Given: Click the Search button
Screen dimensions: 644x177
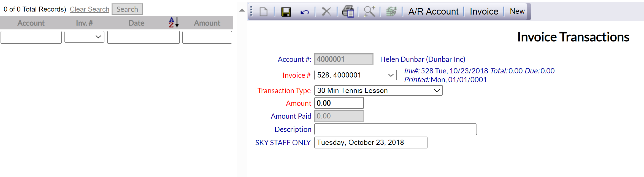Looking at the screenshot, I should tap(127, 9).
